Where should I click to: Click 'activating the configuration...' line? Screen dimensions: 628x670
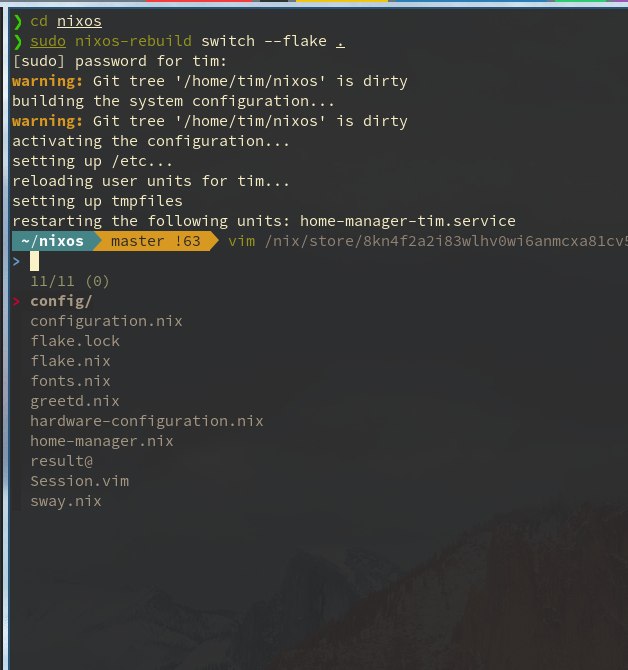[151, 141]
